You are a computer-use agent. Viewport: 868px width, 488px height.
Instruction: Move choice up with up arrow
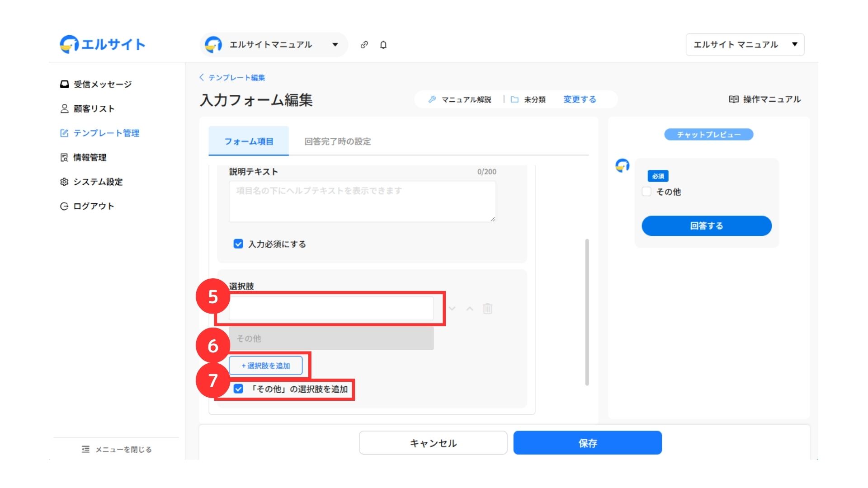tap(470, 309)
